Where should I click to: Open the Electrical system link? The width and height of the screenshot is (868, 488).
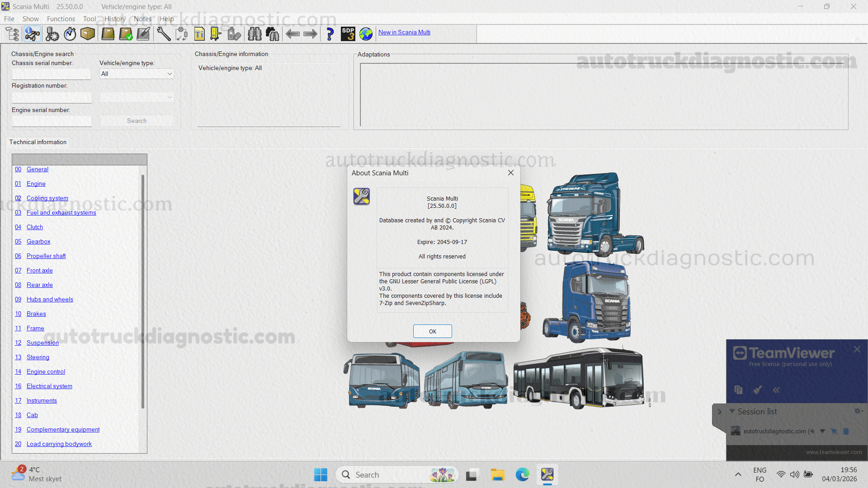49,386
